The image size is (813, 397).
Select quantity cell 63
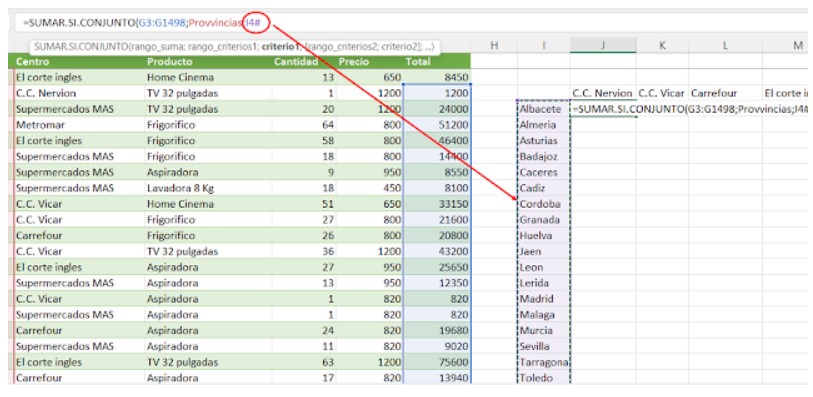303,362
